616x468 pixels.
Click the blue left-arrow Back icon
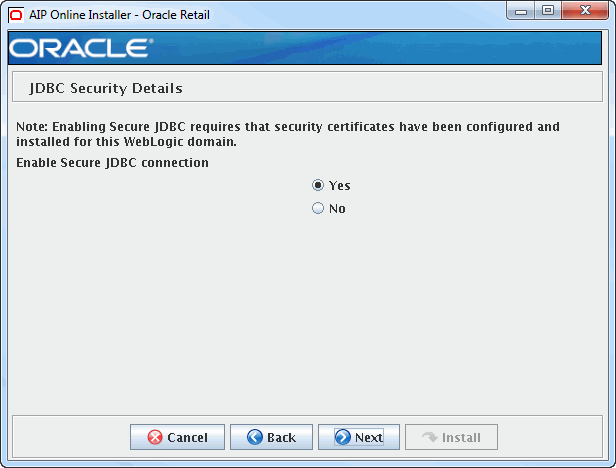pos(255,437)
